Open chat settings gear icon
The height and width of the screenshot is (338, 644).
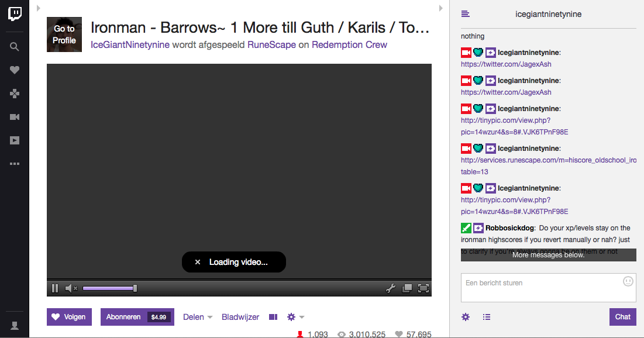tap(466, 317)
